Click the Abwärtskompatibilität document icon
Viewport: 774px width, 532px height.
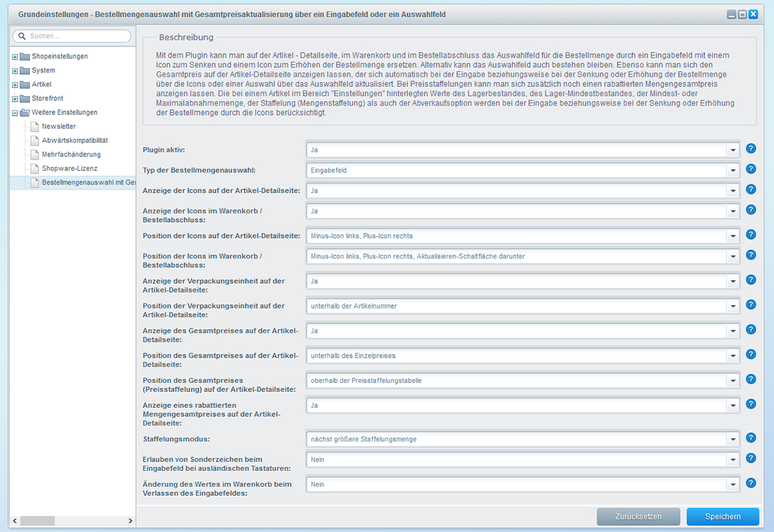[x=35, y=140]
